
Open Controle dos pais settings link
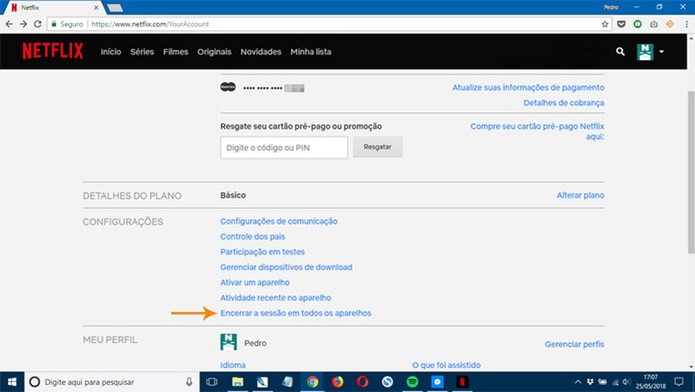[x=253, y=236]
